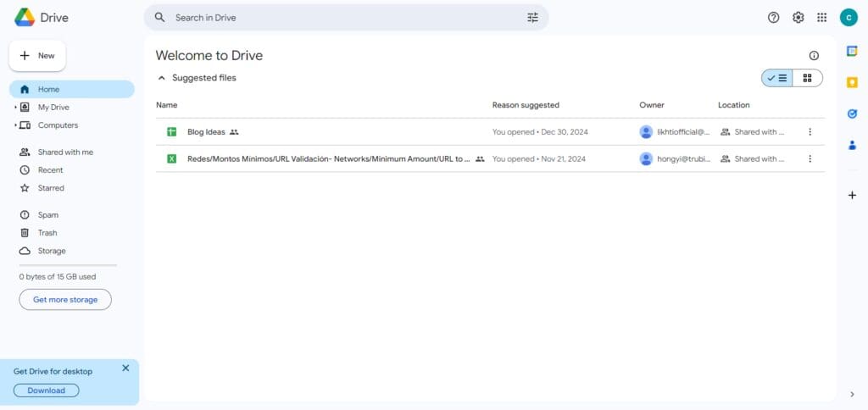
Task: Click "You opened • Nov 21, 2024"
Action: pyautogui.click(x=538, y=158)
